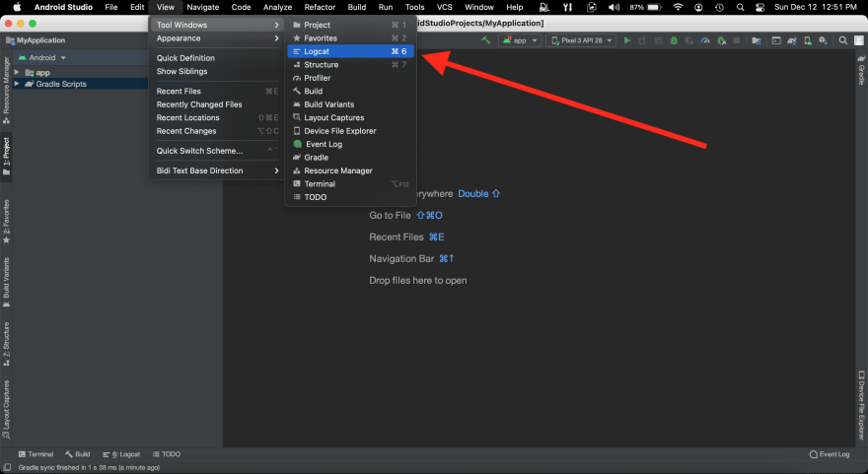Open macOS Spotlight search icon in menu bar

coord(740,7)
